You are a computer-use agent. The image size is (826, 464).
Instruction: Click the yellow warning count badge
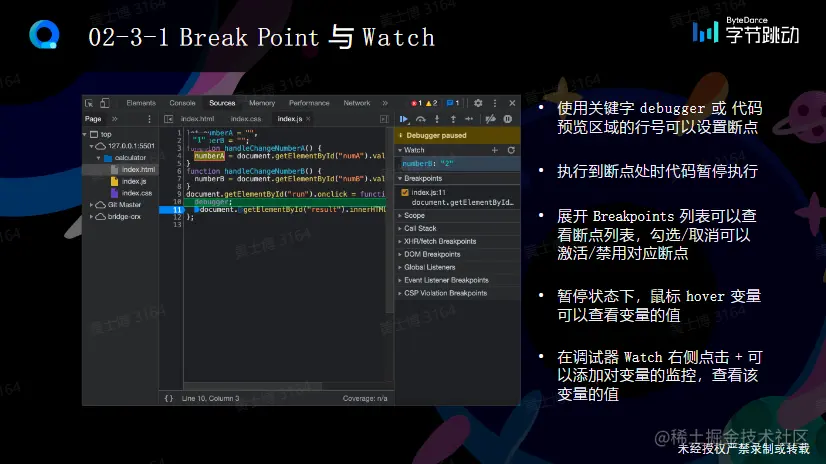[431, 103]
